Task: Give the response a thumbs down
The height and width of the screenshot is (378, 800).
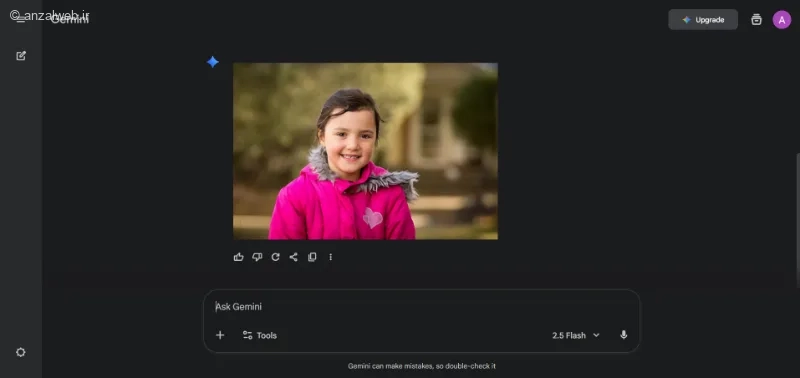Action: click(x=257, y=257)
